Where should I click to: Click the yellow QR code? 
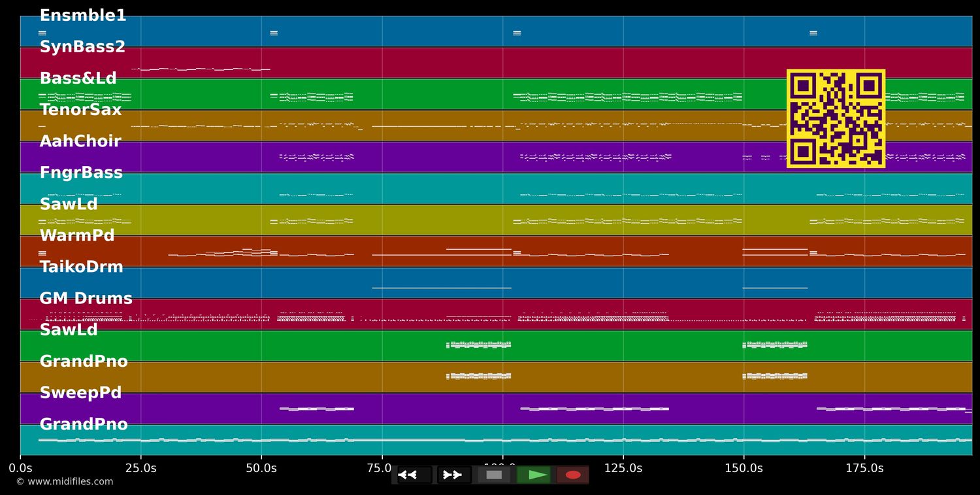click(x=836, y=118)
